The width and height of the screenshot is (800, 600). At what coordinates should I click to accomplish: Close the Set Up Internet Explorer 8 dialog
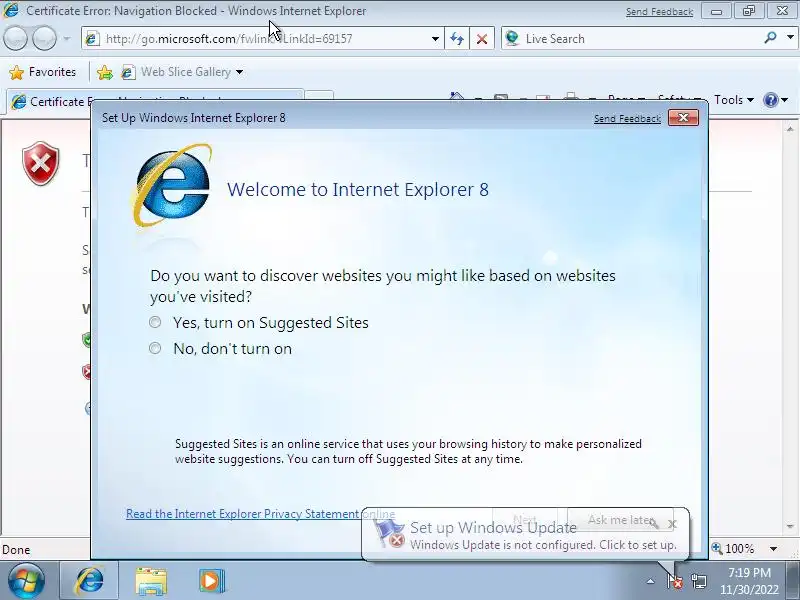[683, 118]
